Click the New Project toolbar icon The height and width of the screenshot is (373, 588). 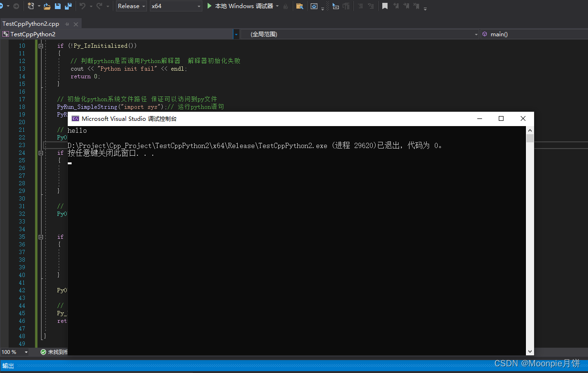tap(31, 6)
